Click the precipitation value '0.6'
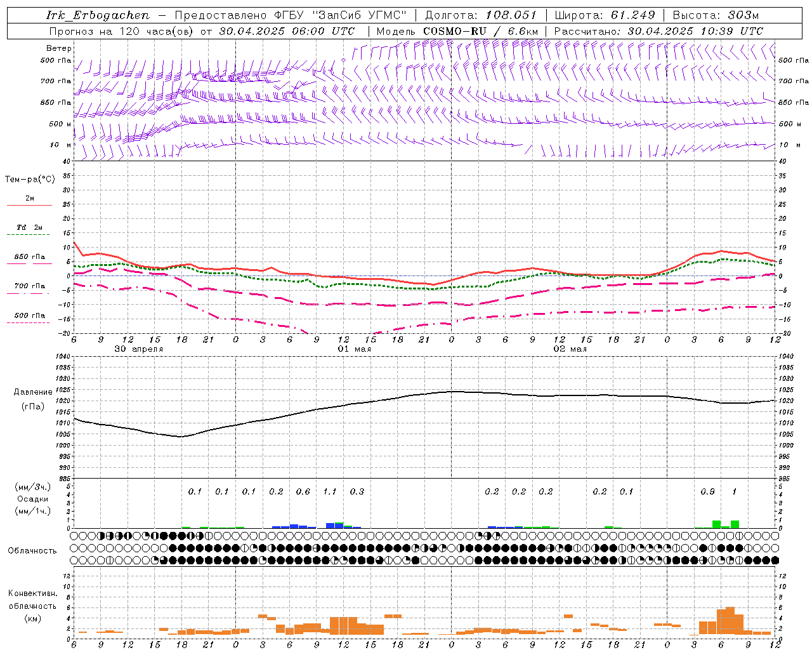This screenshot has width=812, height=650. [303, 491]
